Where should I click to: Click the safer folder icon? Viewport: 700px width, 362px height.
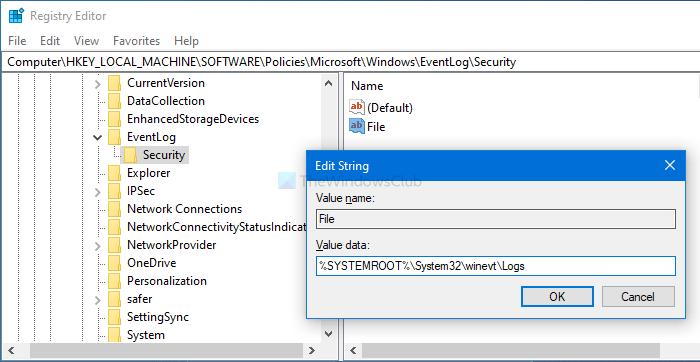(x=115, y=299)
